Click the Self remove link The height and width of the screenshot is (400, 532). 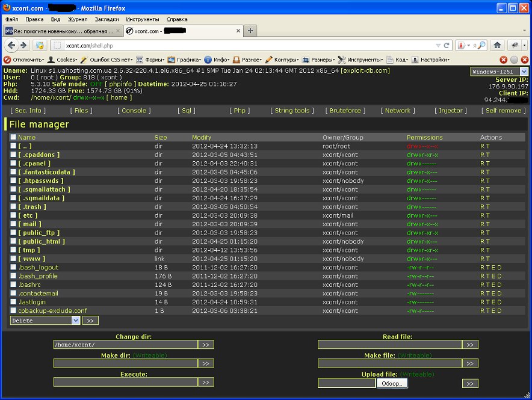504,111
